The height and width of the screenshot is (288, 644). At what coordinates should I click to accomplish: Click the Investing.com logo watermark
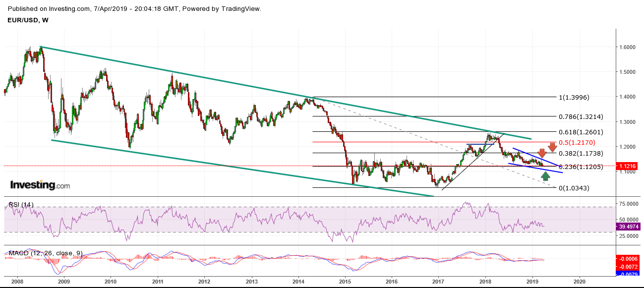coord(40,185)
